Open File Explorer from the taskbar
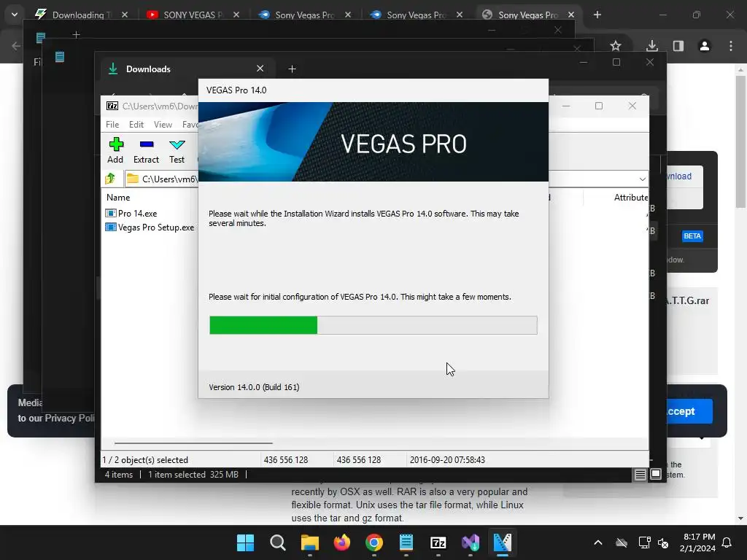The image size is (747, 560). click(309, 542)
